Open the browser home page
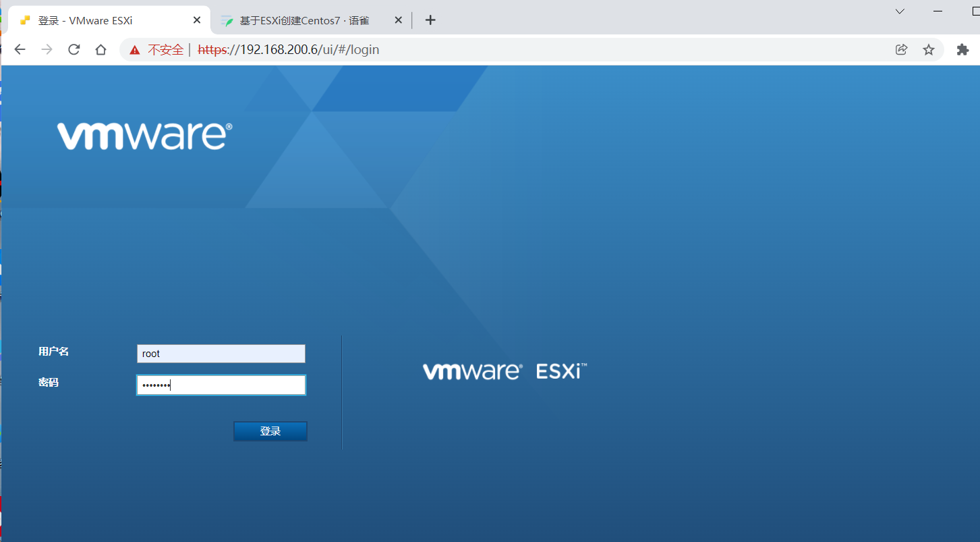The width and height of the screenshot is (980, 542). [x=101, y=49]
